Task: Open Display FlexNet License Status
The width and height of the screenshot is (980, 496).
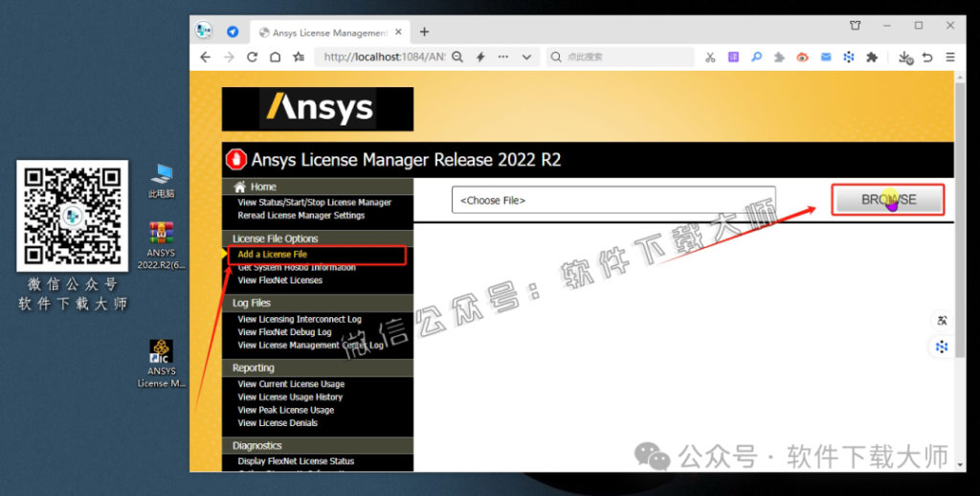Action: 296,461
